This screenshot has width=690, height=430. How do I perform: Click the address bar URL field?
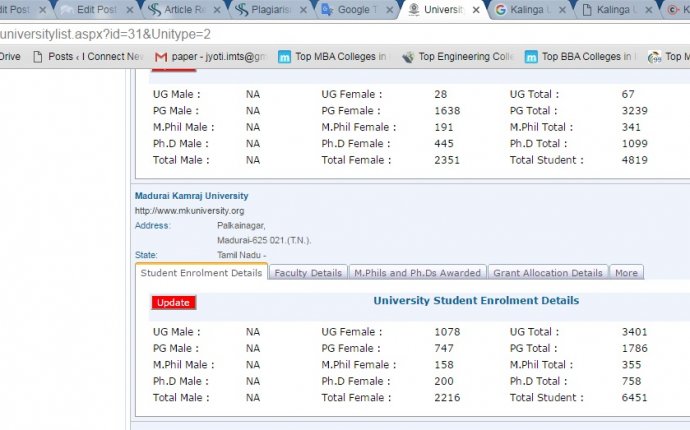pyautogui.click(x=345, y=34)
